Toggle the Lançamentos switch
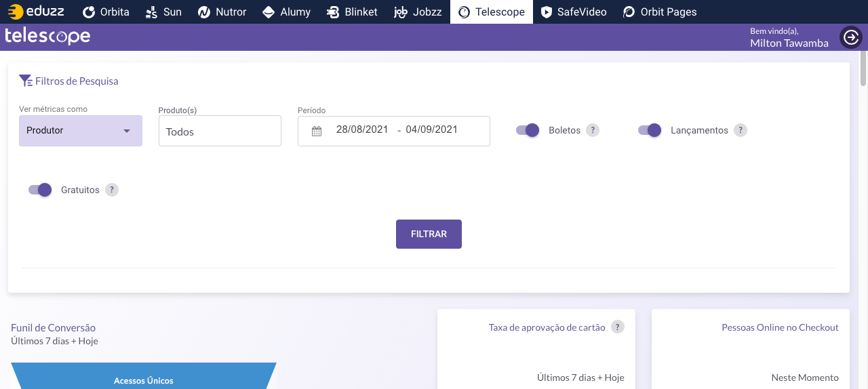This screenshot has height=389, width=868. 650,130
